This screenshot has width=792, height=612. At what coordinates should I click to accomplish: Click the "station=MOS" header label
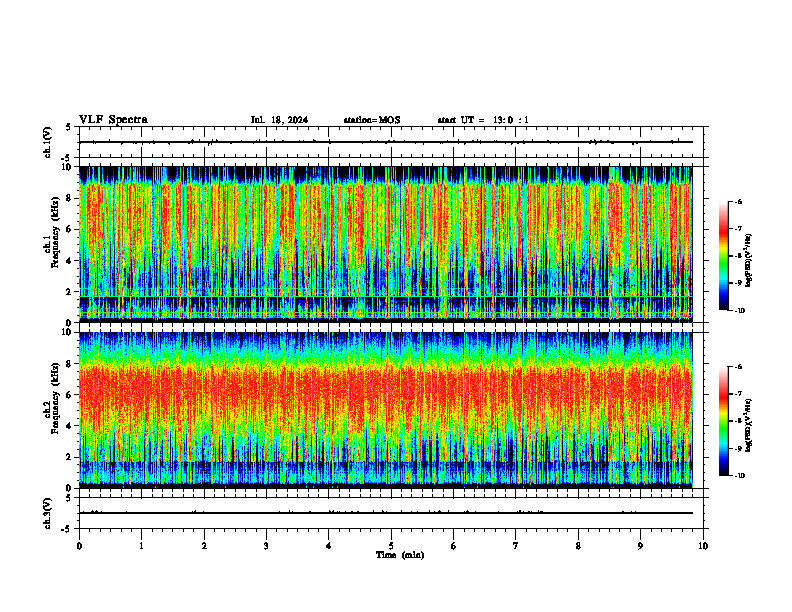[372, 120]
